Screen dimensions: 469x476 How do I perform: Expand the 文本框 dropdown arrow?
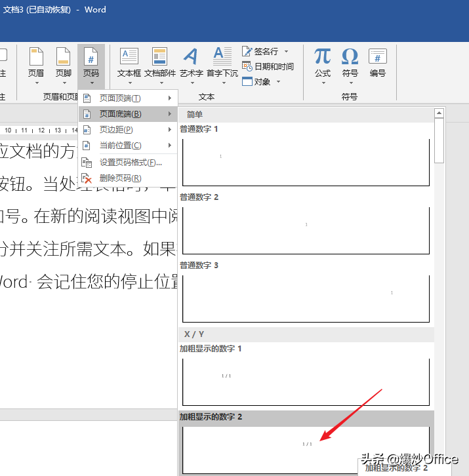[130, 83]
